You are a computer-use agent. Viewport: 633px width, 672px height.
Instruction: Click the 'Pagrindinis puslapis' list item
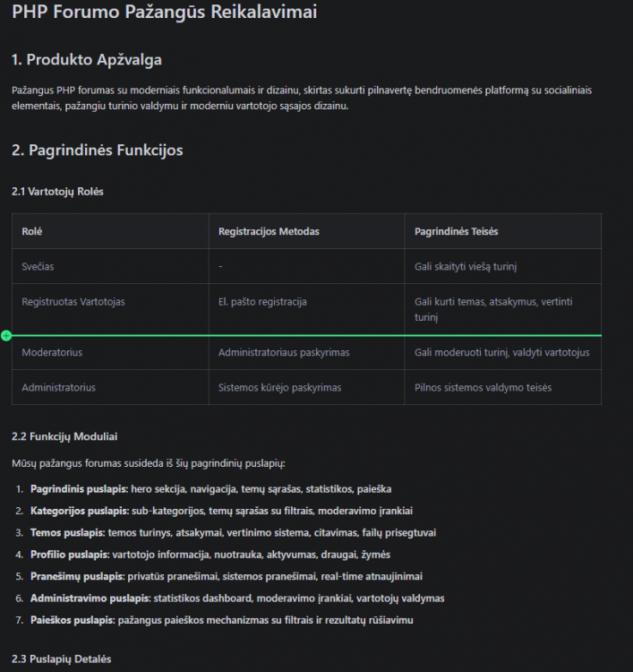(x=210, y=489)
